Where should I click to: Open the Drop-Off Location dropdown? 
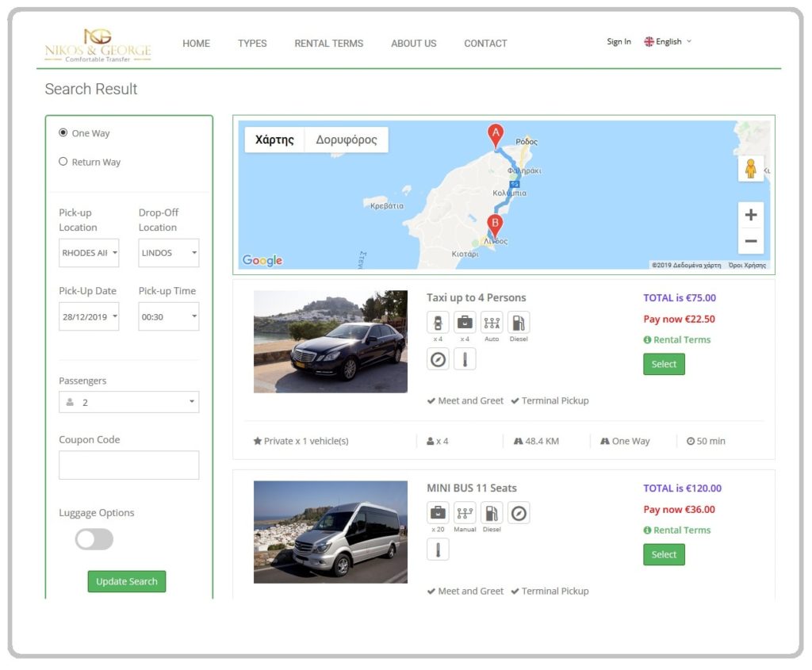168,253
